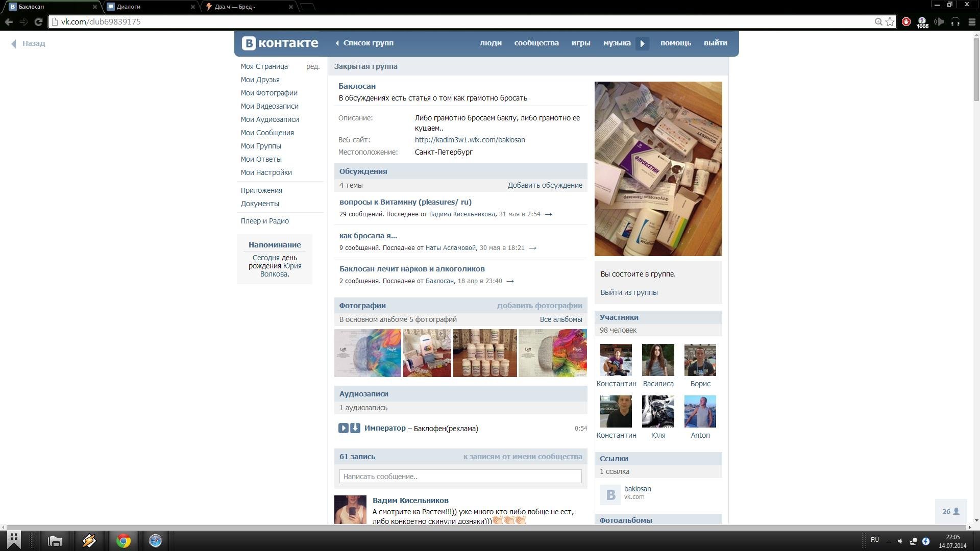Click the browser reload icon
The image size is (980, 551).
[38, 21]
